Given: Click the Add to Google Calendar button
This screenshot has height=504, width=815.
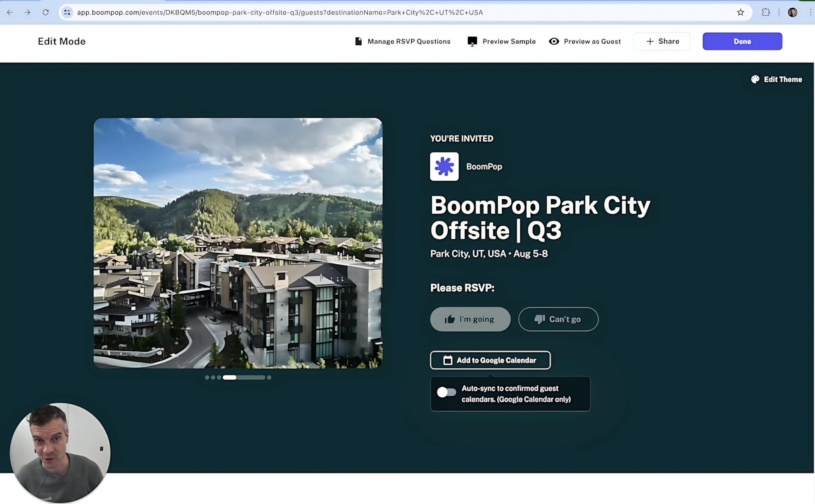Looking at the screenshot, I should pos(490,360).
